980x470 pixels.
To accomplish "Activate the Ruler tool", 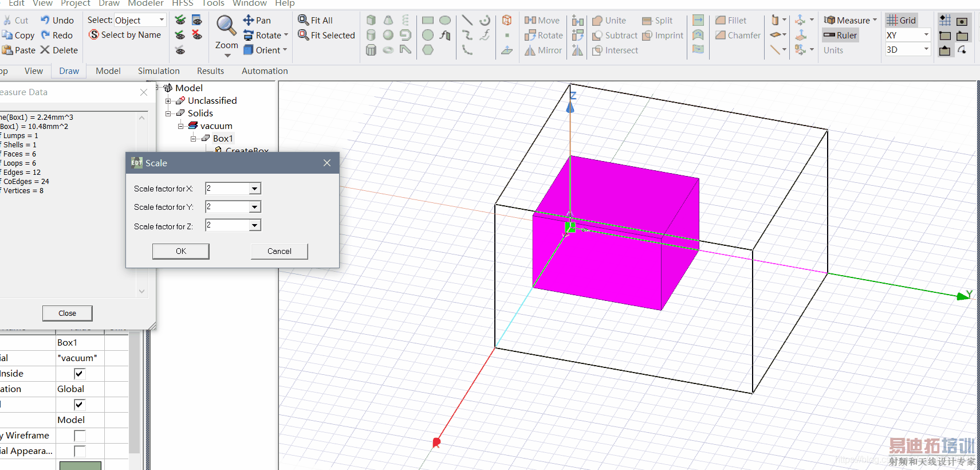I will coord(840,35).
